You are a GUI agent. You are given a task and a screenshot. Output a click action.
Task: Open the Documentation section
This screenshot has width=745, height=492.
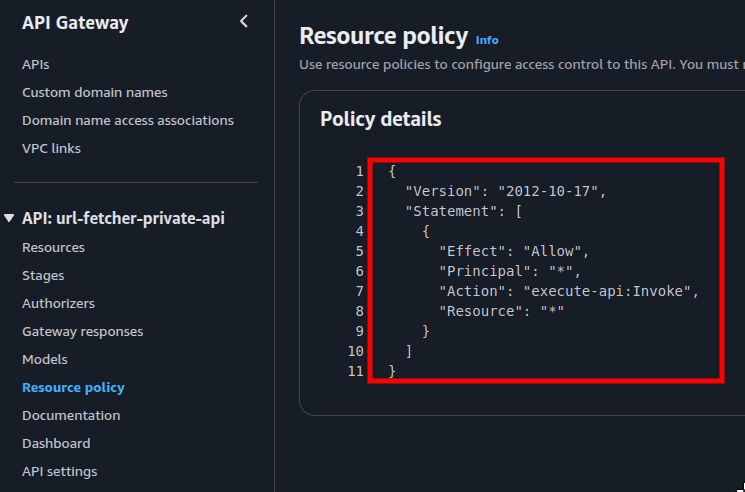[71, 416]
